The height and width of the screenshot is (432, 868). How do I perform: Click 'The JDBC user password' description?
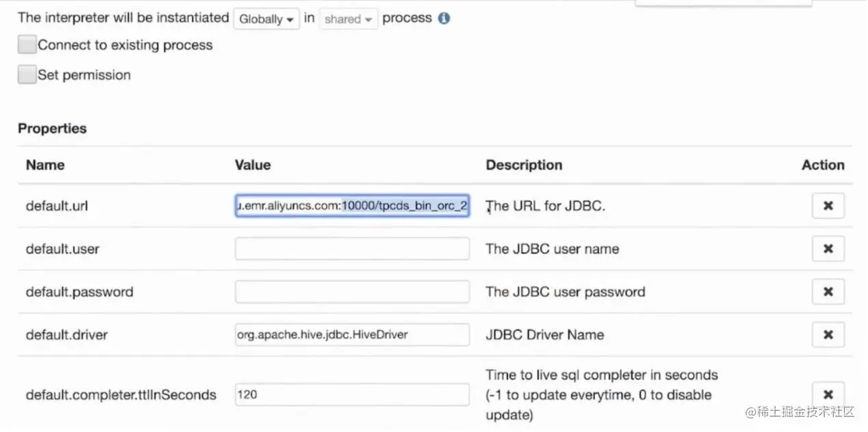(565, 292)
